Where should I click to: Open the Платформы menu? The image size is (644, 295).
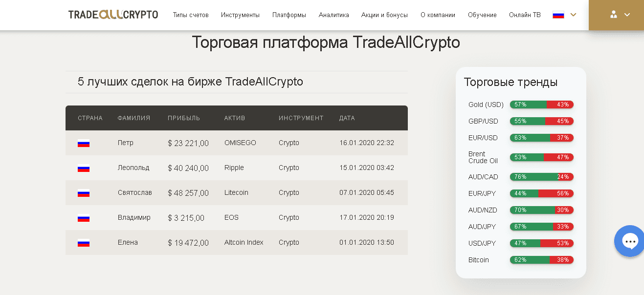(289, 15)
